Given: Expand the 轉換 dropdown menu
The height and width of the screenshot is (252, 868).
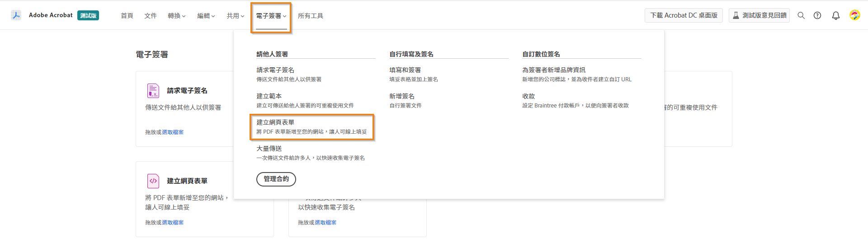Looking at the screenshot, I should (176, 16).
